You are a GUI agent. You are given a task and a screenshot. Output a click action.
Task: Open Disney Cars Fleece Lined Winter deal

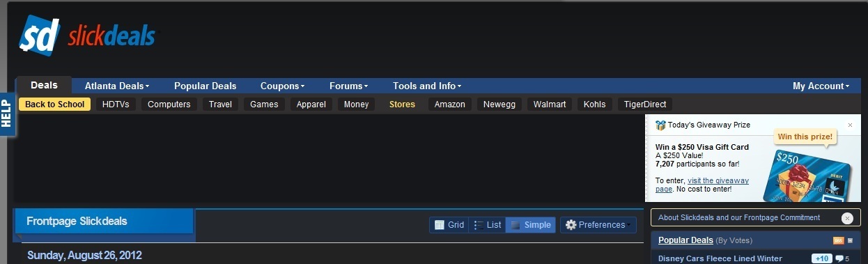(x=720, y=258)
